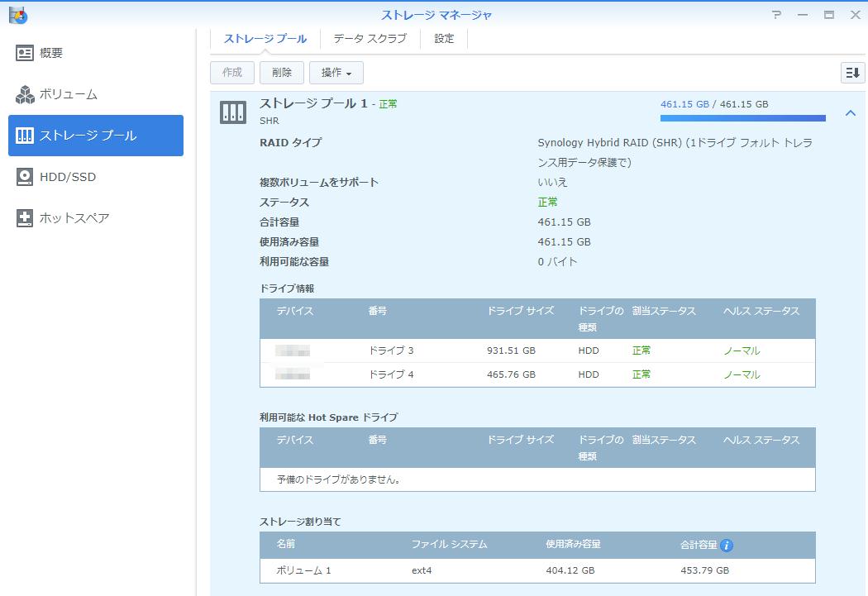Viewport: 868px width, 596px height.
Task: Open the 概要 (Overview) panel
Action: tap(52, 52)
